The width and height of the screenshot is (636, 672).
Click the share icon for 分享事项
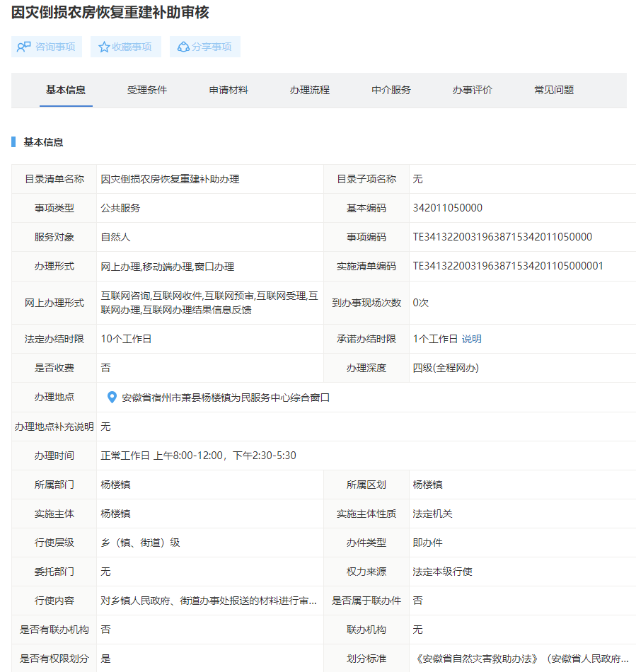(183, 47)
